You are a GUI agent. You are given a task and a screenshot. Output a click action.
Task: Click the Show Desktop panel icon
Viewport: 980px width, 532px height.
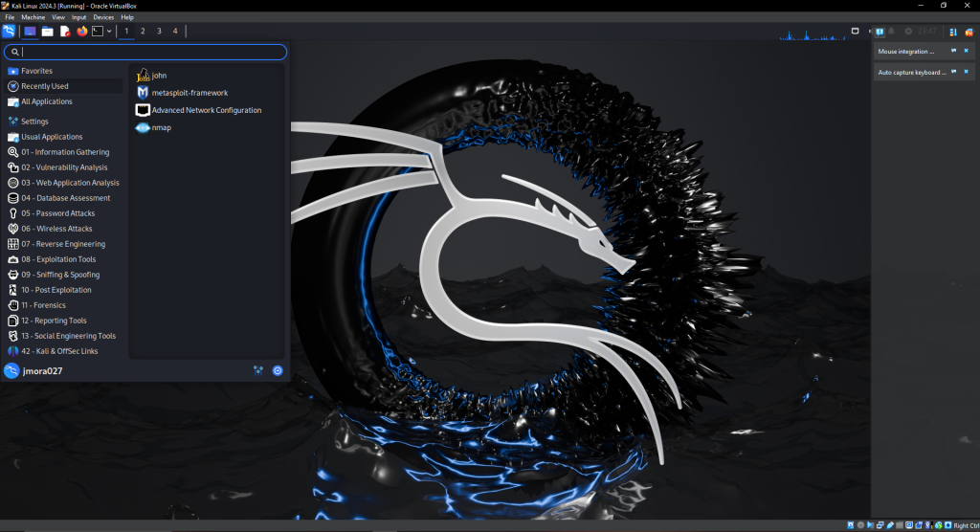tap(30, 31)
